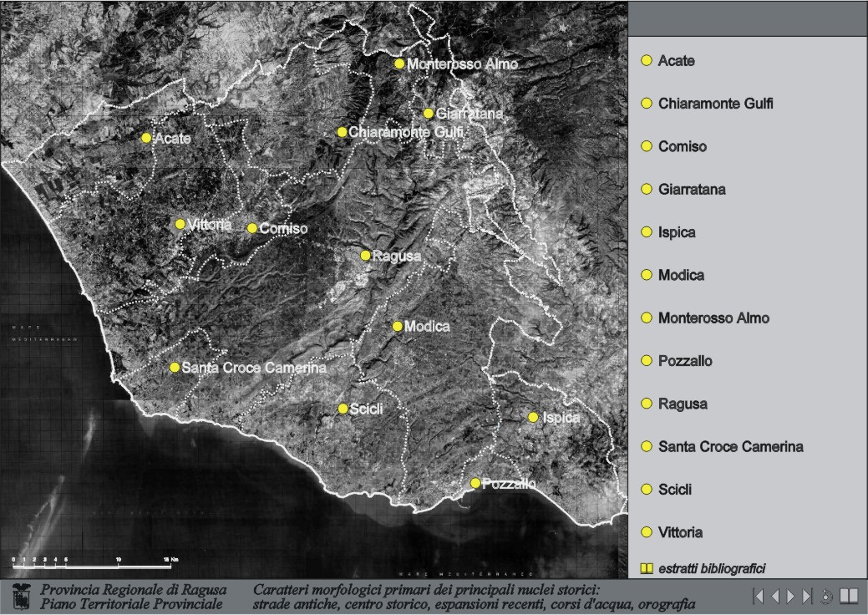
Task: Go to the first page arrow
Action: (x=759, y=596)
